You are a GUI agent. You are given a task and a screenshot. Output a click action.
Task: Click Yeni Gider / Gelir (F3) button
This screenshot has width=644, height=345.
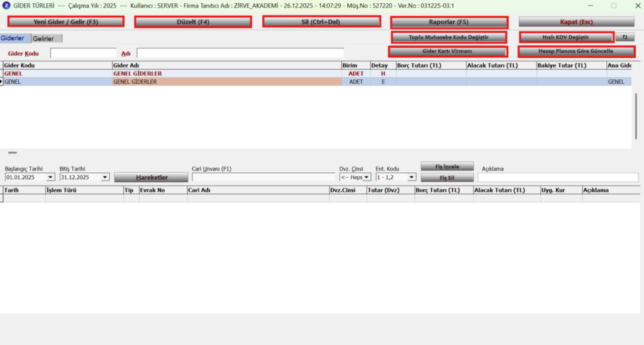coord(65,22)
